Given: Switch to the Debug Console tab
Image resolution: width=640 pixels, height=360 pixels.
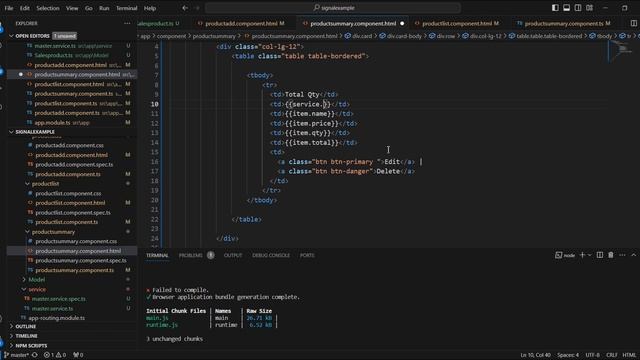Looking at the screenshot, I should (x=271, y=256).
